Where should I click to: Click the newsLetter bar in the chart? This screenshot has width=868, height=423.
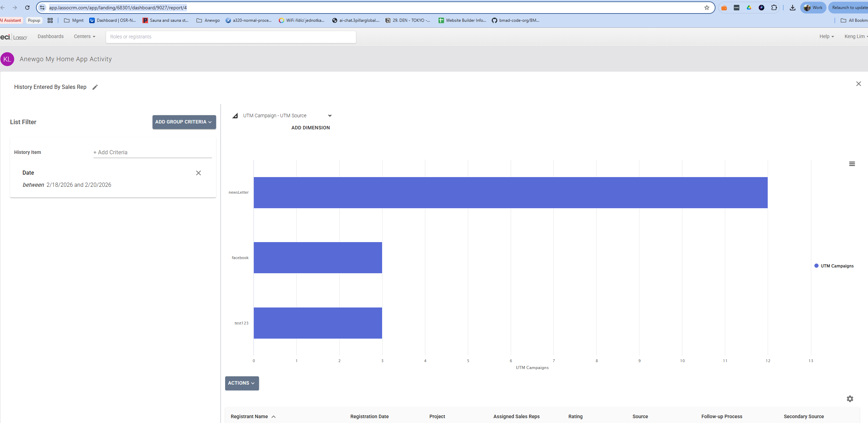[510, 193]
